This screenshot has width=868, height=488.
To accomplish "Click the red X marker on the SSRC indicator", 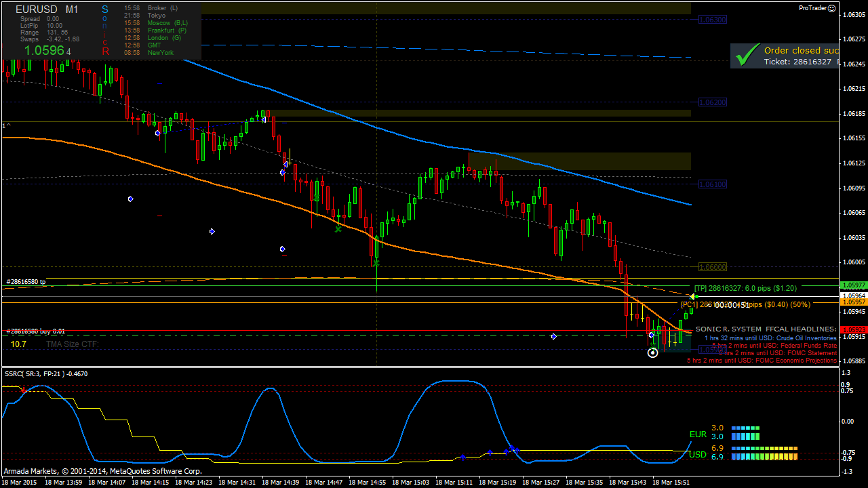I will tap(24, 390).
